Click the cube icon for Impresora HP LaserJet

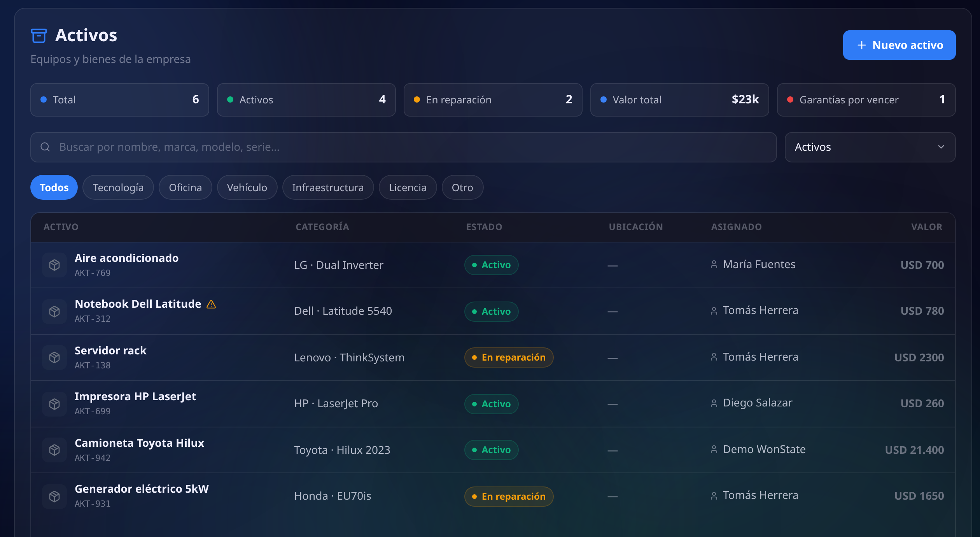[x=54, y=404]
